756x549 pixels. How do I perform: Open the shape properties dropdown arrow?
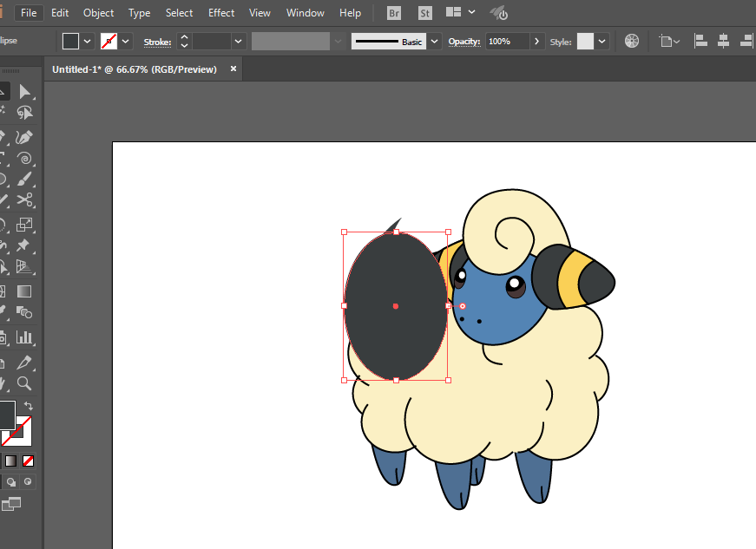pyautogui.click(x=676, y=42)
